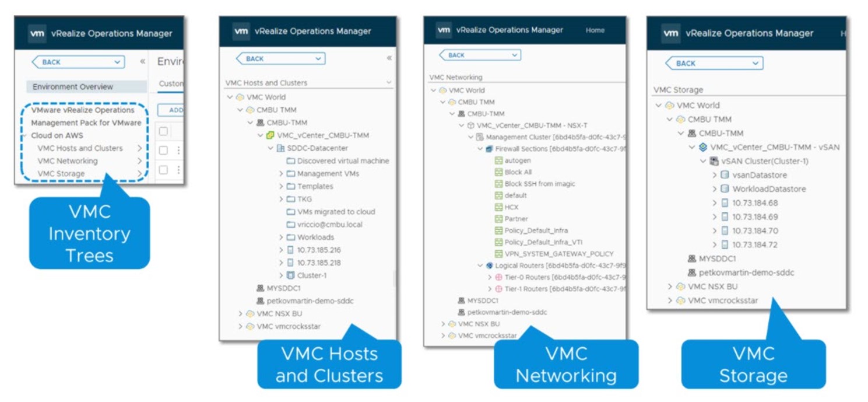Click the folder icon beside Templates
Viewport: 868px width, 402px height.
point(291,187)
